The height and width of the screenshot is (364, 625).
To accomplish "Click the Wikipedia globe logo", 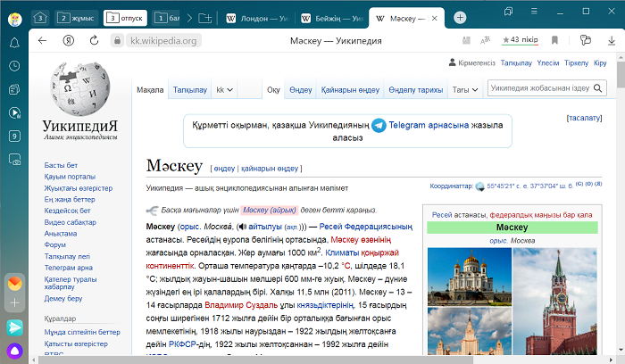I will click(80, 88).
